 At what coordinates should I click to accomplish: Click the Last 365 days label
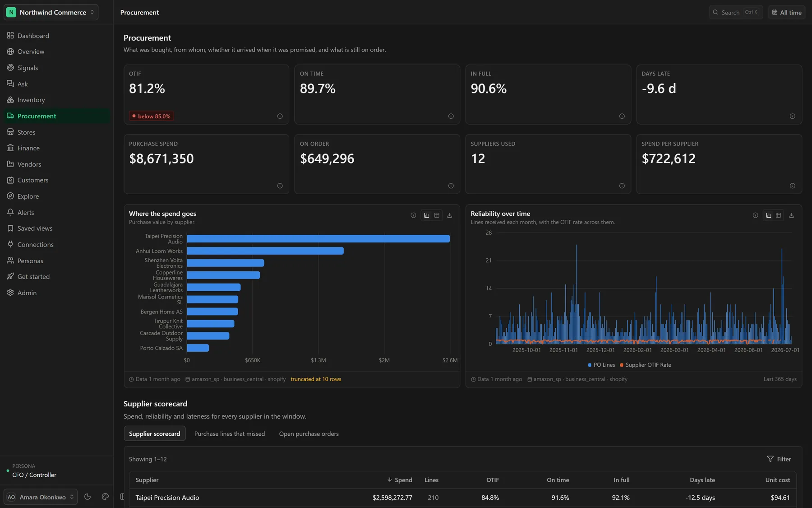pos(780,379)
